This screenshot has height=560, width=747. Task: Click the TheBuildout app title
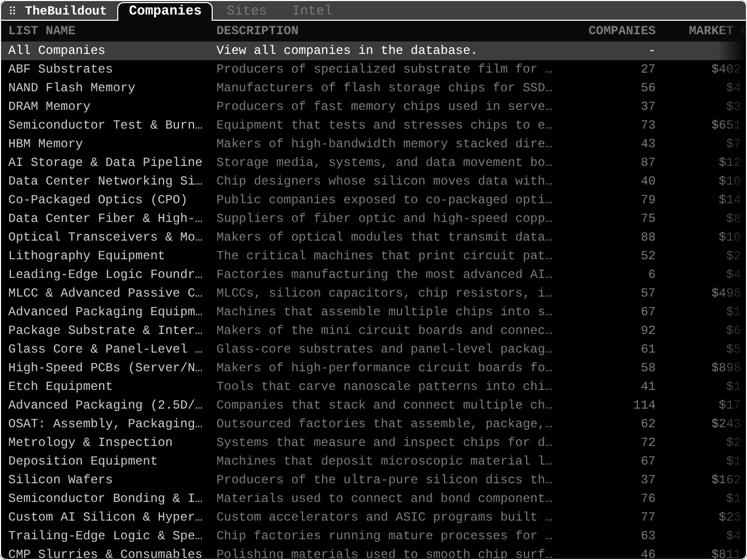pos(65,10)
